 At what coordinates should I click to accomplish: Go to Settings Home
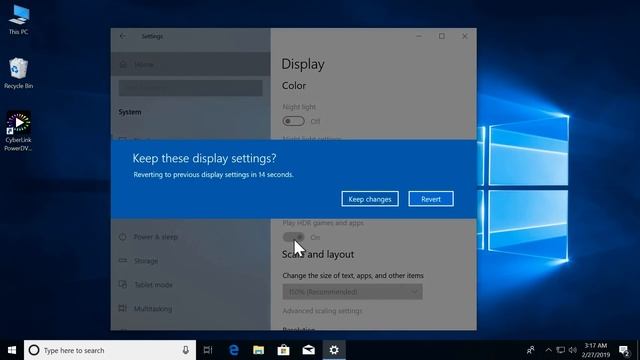click(190, 64)
